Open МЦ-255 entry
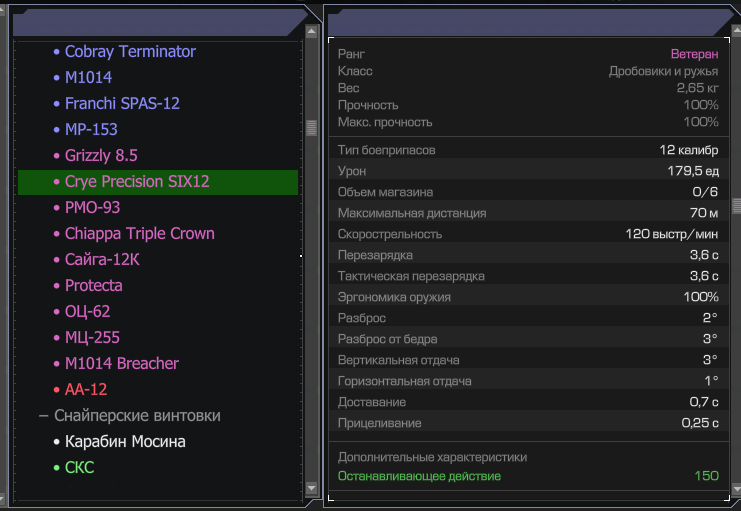 point(92,338)
